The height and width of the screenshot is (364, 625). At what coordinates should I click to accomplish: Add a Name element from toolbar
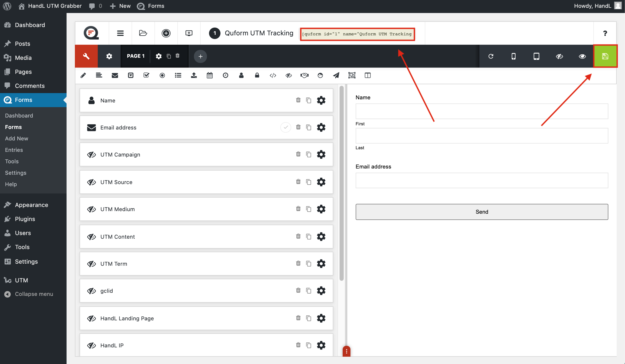(241, 75)
